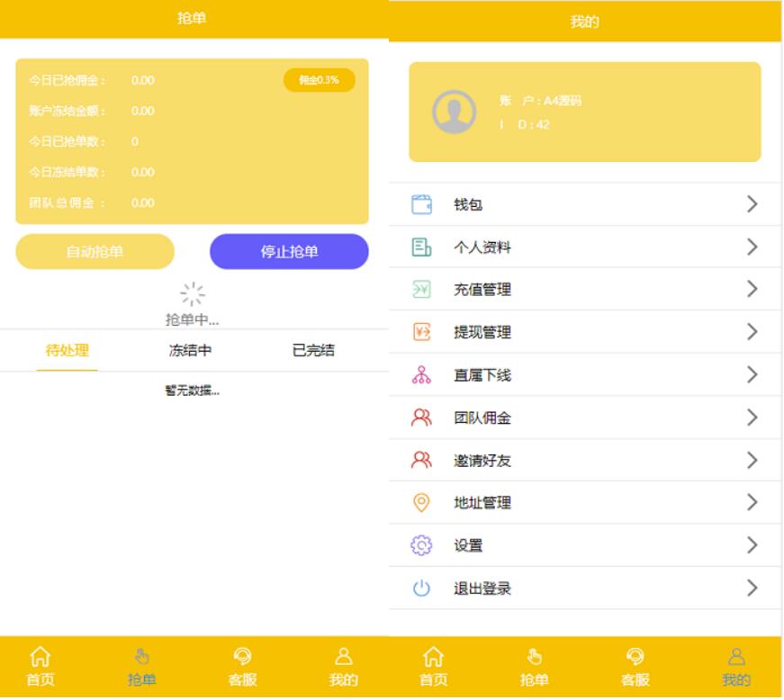
Task: Click the ID : 42 text
Action: click(x=525, y=124)
